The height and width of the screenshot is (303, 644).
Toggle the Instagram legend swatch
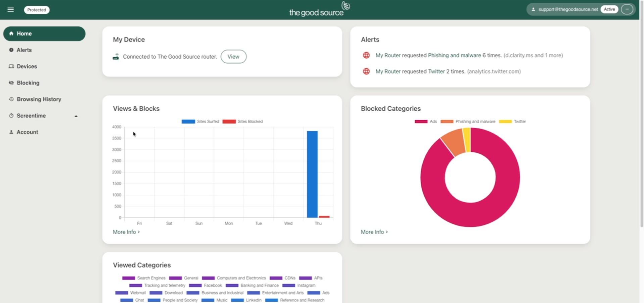click(x=289, y=286)
